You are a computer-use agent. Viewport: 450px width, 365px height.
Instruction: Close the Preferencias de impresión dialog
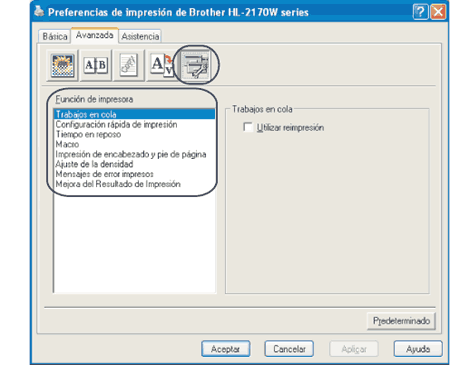tap(438, 12)
